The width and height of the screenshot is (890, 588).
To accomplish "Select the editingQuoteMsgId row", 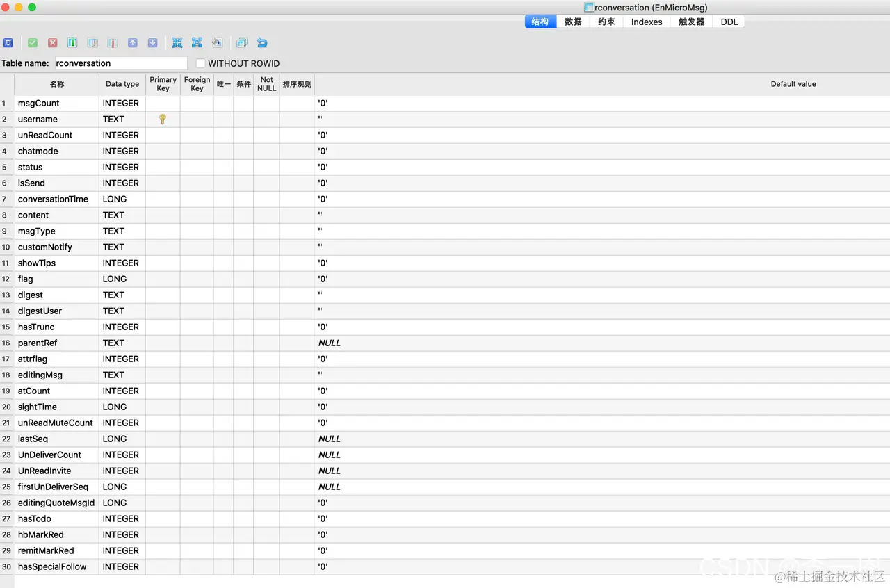I will pyautogui.click(x=445, y=503).
